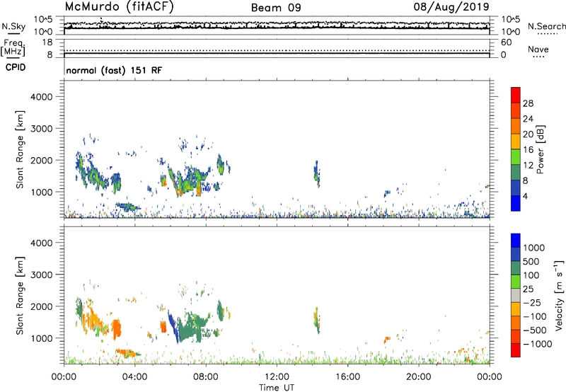Click the low-range echo patch near 03:30 in power panel

coord(127,207)
